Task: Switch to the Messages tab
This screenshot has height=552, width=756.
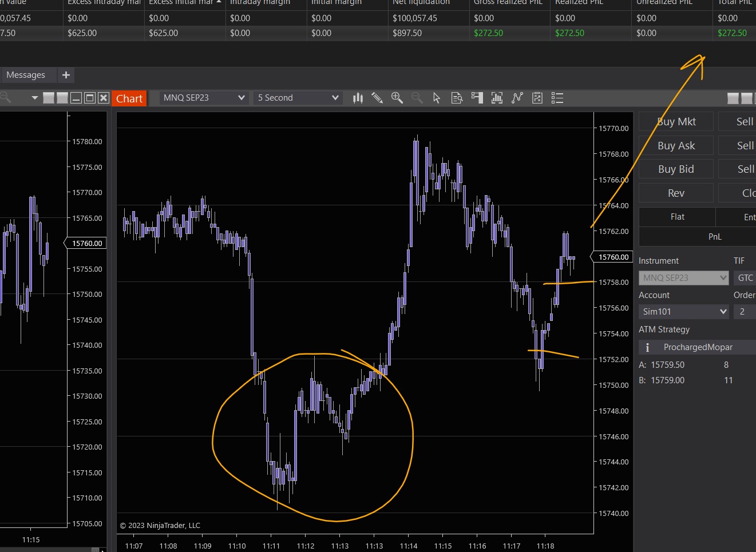Action: tap(26, 75)
